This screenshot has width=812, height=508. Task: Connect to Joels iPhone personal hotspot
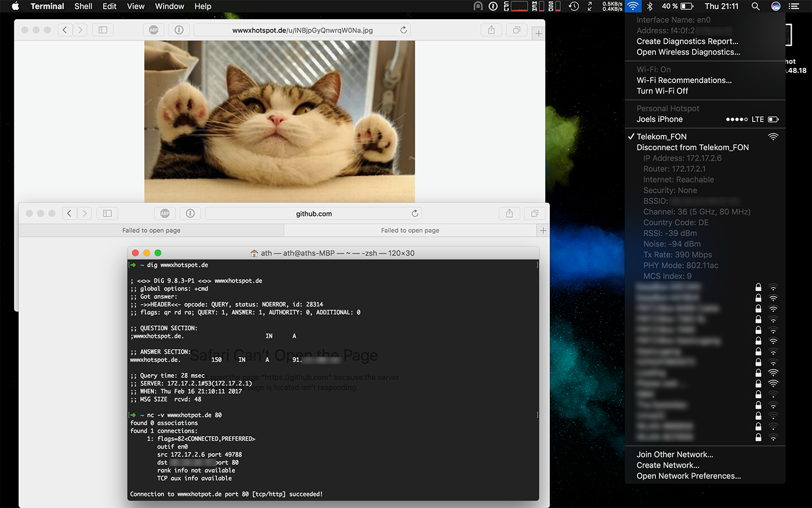(x=661, y=119)
